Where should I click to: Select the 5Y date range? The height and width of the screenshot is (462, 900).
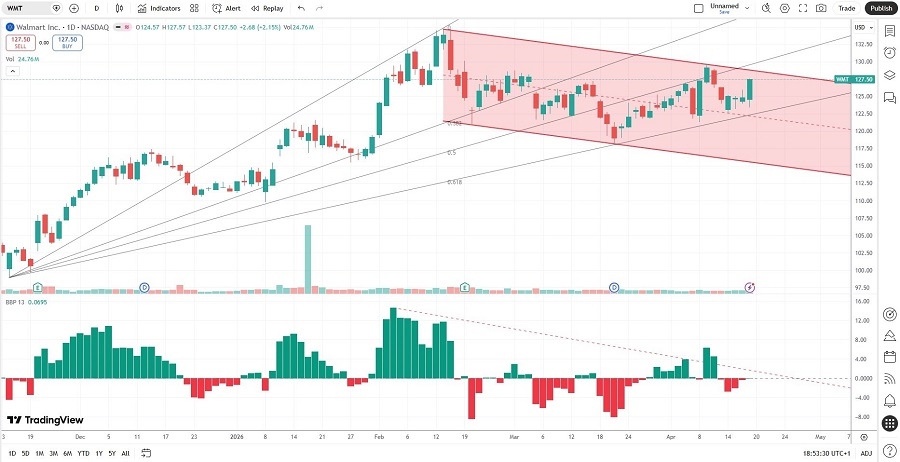pyautogui.click(x=112, y=453)
